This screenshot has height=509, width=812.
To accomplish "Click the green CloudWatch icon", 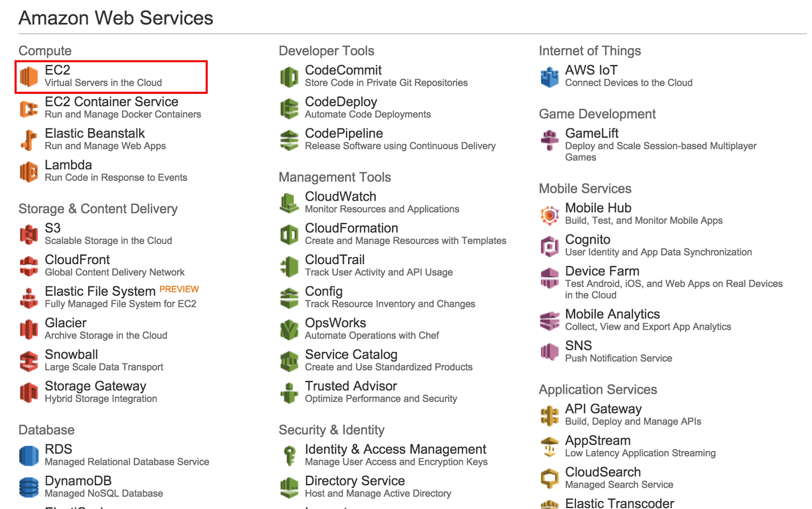I will click(289, 203).
